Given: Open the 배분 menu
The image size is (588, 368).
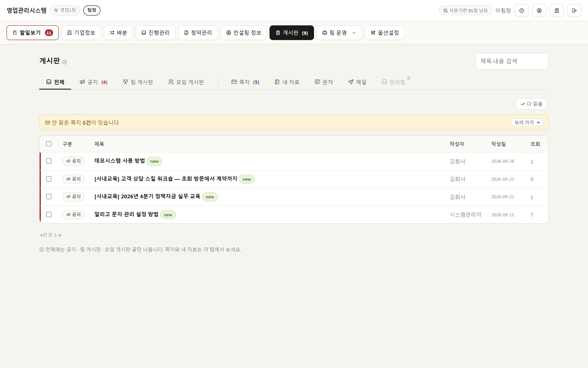Looking at the screenshot, I should click(118, 33).
